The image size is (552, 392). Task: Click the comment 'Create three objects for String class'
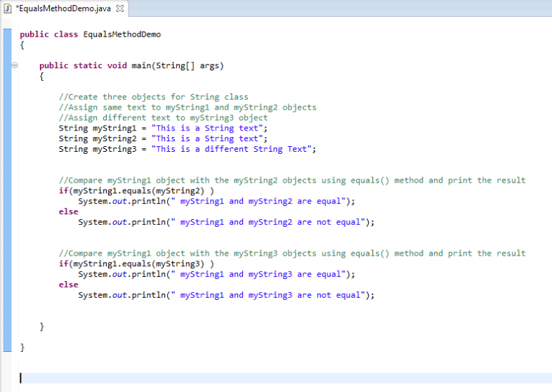154,97
